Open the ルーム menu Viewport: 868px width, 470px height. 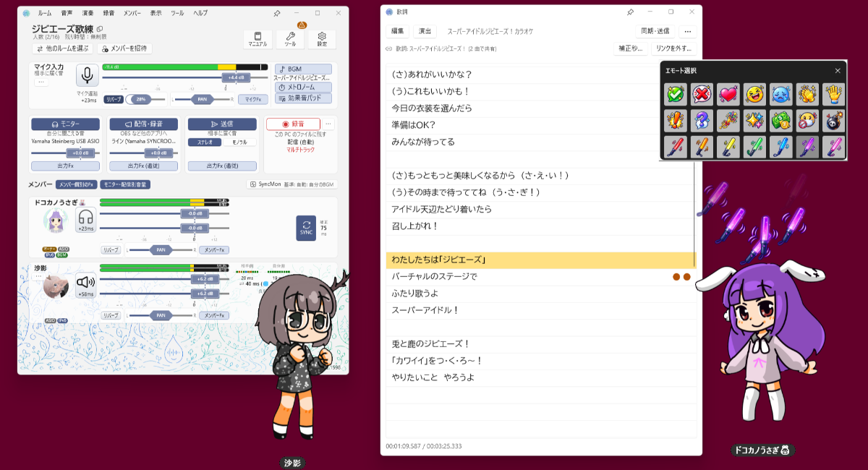(x=45, y=13)
